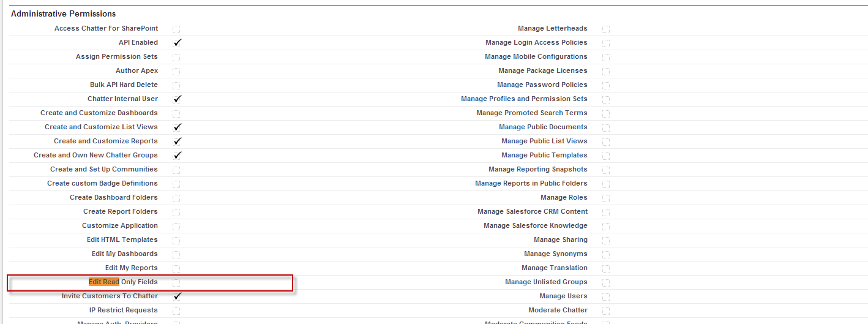The image size is (868, 324).
Task: Enable Edit Read Only Fields checkbox
Action: pos(176,282)
